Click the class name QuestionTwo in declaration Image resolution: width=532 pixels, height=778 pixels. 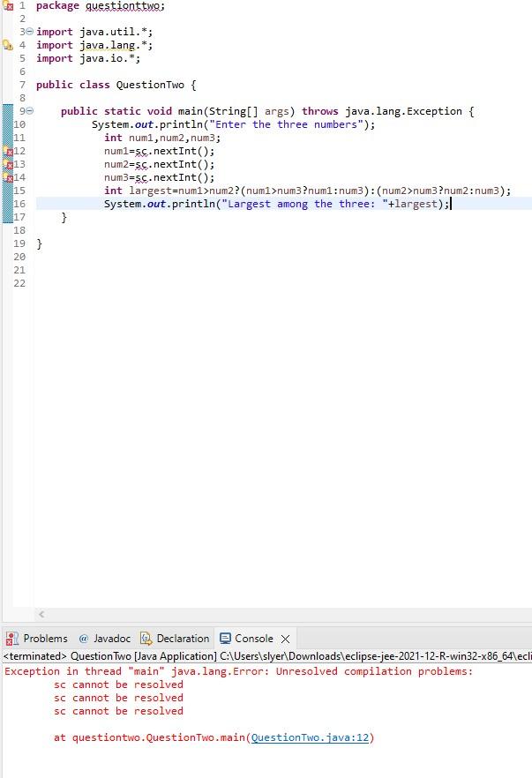coord(150,85)
